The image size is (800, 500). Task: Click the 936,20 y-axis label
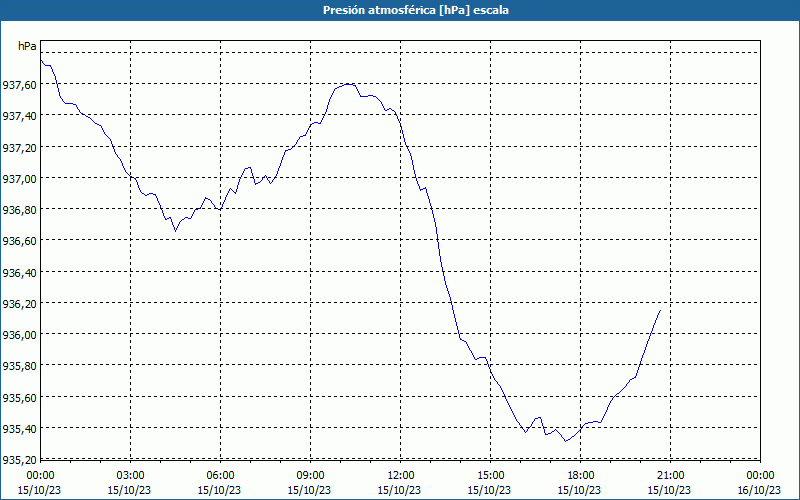pyautogui.click(x=20, y=304)
